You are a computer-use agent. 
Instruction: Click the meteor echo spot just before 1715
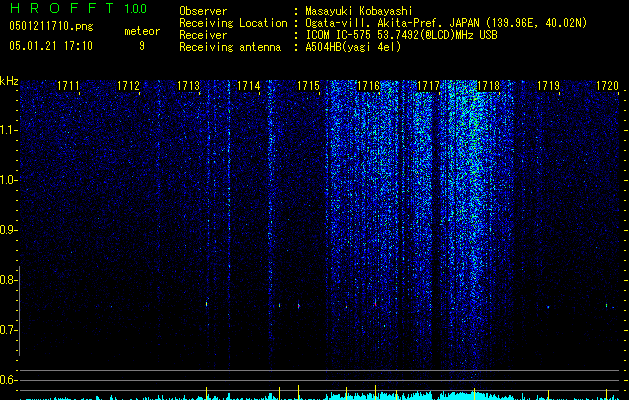click(x=298, y=306)
